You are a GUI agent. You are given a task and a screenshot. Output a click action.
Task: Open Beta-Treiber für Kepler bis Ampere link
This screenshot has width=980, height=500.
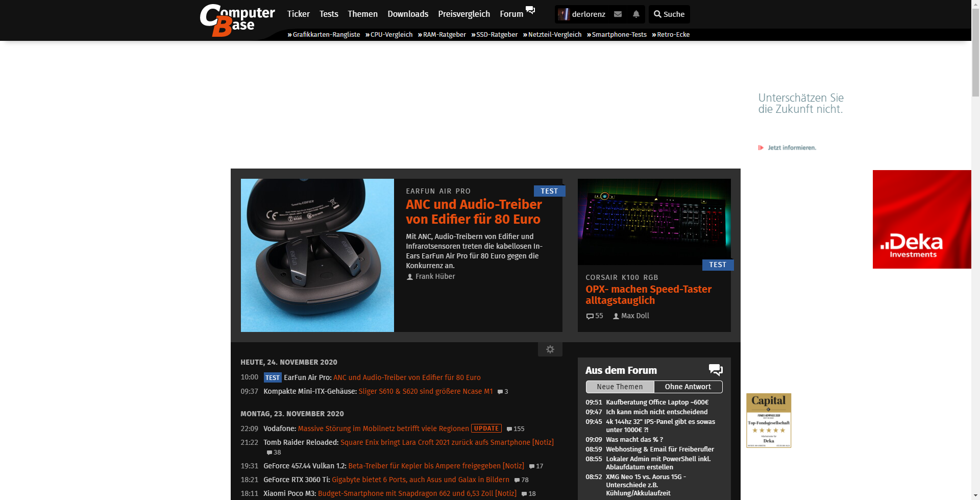(x=436, y=466)
